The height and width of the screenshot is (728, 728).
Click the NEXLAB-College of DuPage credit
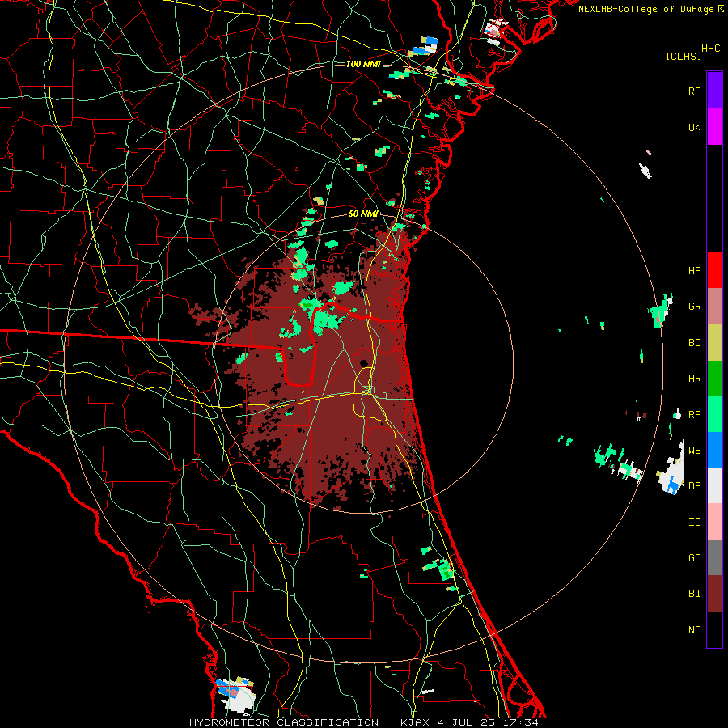pos(647,9)
